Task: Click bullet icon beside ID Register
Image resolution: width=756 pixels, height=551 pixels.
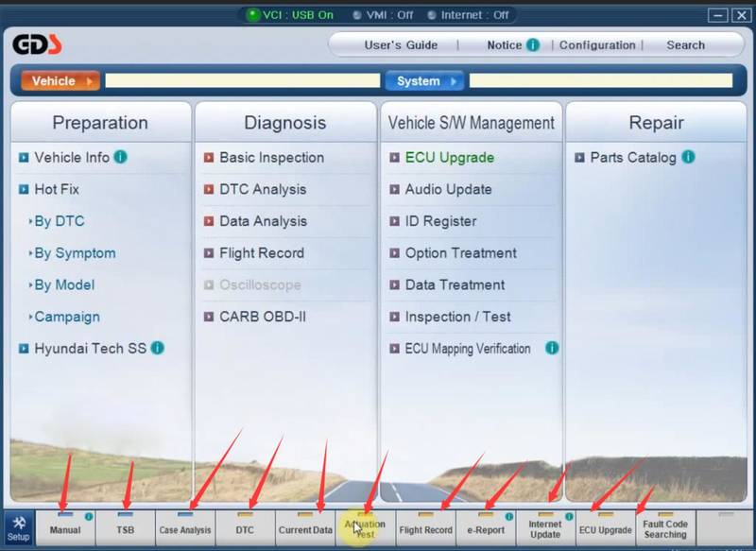Action: (394, 221)
